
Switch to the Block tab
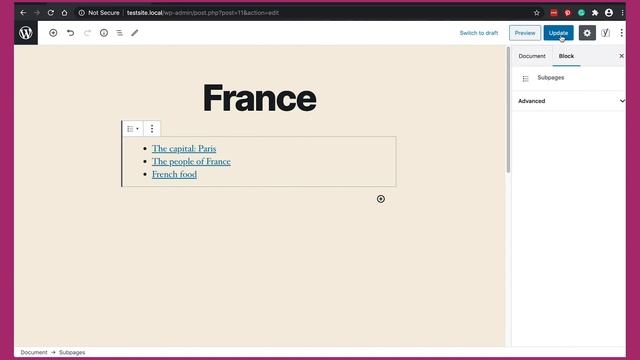(566, 56)
